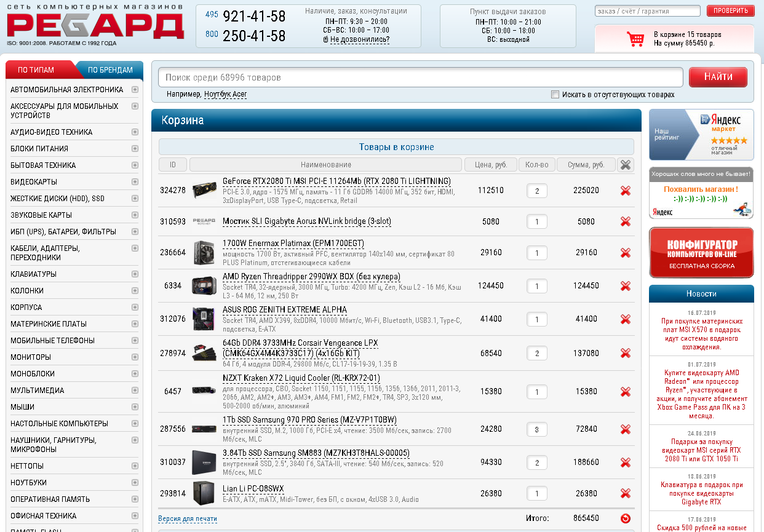
Task: Sort by the Цена, руб. column header
Action: click(490, 165)
